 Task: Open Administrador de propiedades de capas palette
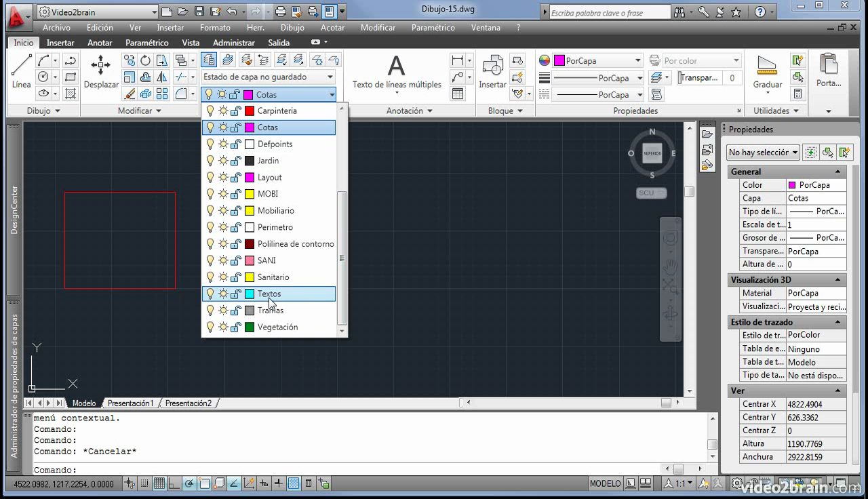point(14,385)
